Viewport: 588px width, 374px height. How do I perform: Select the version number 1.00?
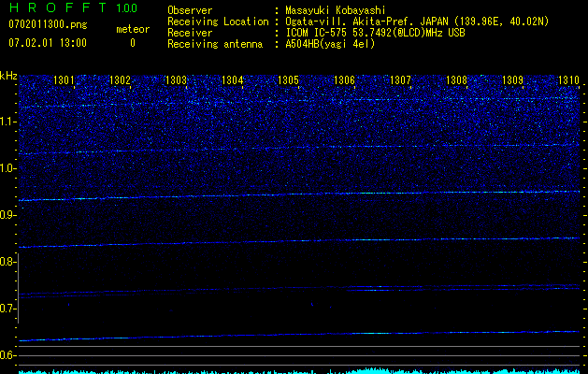pyautogui.click(x=127, y=7)
